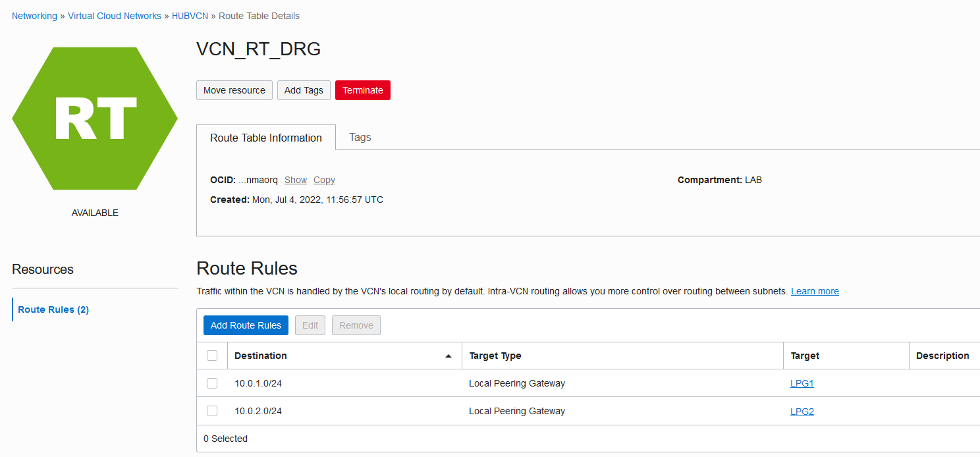
Task: Check the box for 10.0.2.0/24 rule
Action: pyautogui.click(x=212, y=411)
